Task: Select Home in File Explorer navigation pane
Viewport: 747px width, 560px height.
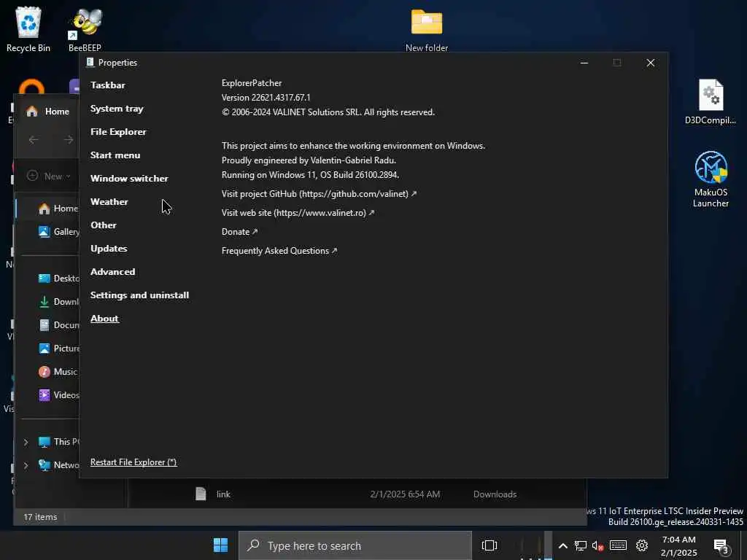Action: click(x=58, y=209)
